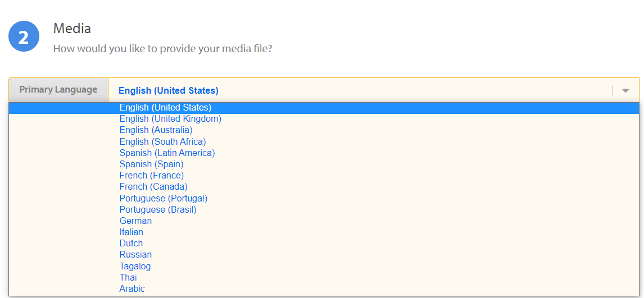Image resolution: width=644 pixels, height=298 pixels.
Task: Choose English (United Kingdom) from list
Action: (x=324, y=119)
